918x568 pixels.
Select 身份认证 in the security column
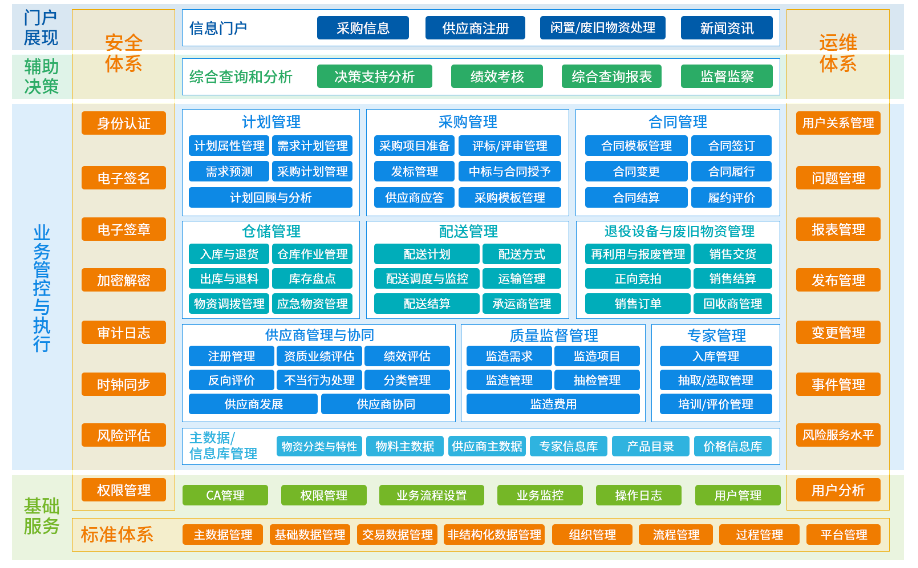point(124,123)
